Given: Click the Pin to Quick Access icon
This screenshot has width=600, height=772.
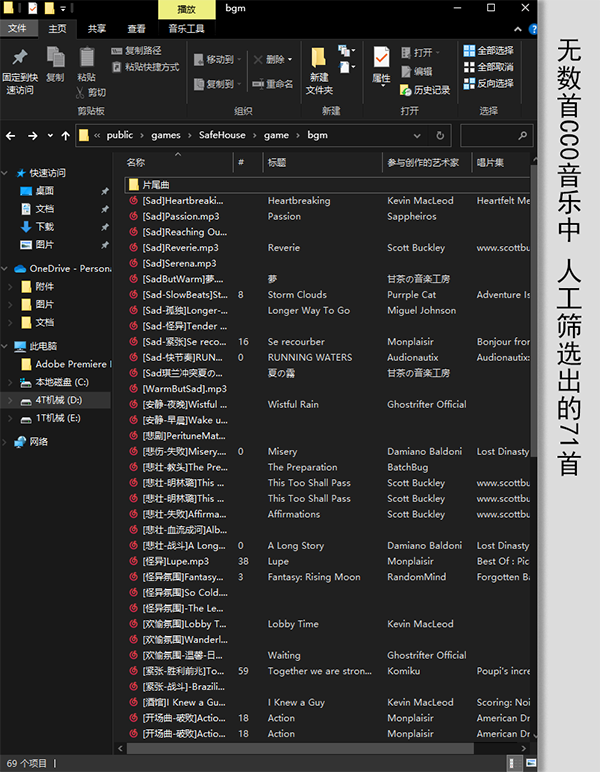Looking at the screenshot, I should 18,59.
